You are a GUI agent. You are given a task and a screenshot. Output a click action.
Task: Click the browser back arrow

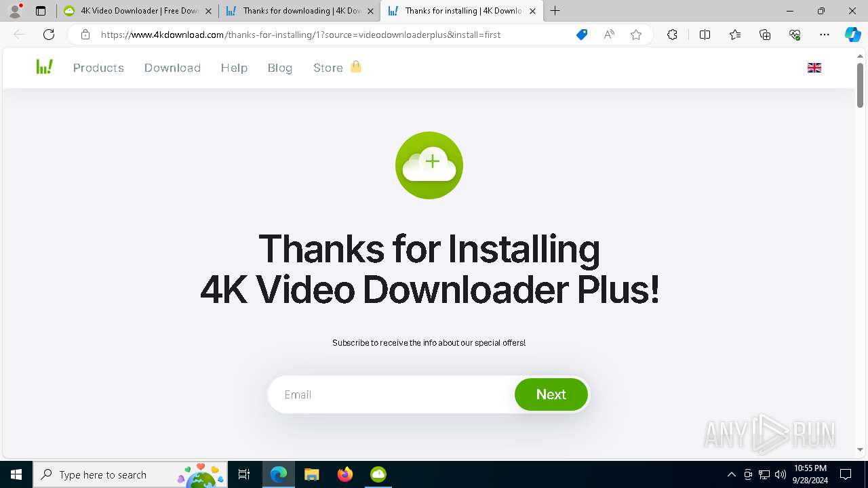[x=19, y=35]
